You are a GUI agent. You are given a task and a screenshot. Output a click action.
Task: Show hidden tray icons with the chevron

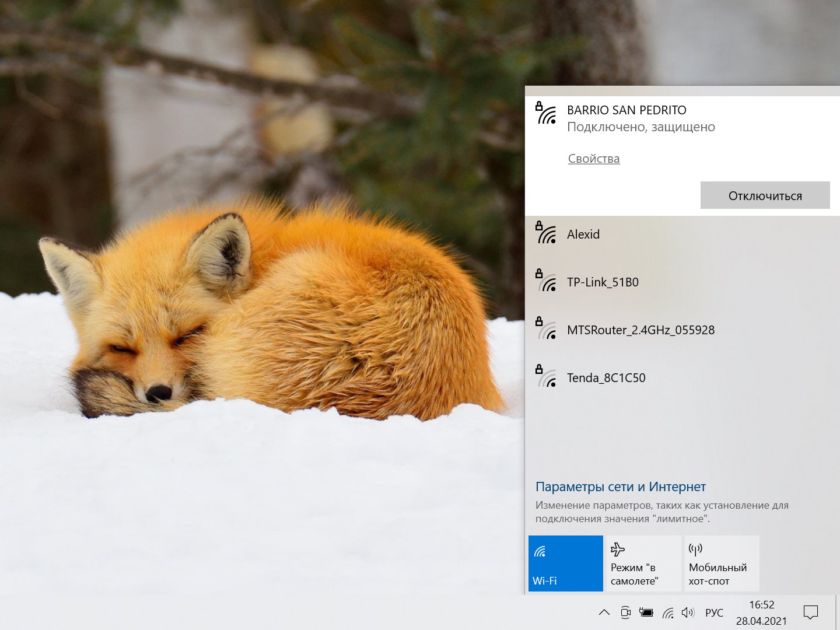(604, 612)
